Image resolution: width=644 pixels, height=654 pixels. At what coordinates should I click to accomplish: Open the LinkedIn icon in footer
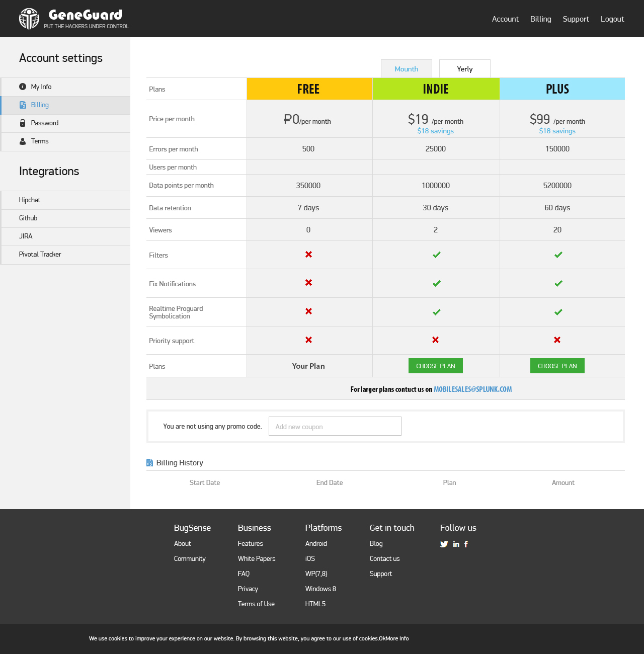[456, 544]
